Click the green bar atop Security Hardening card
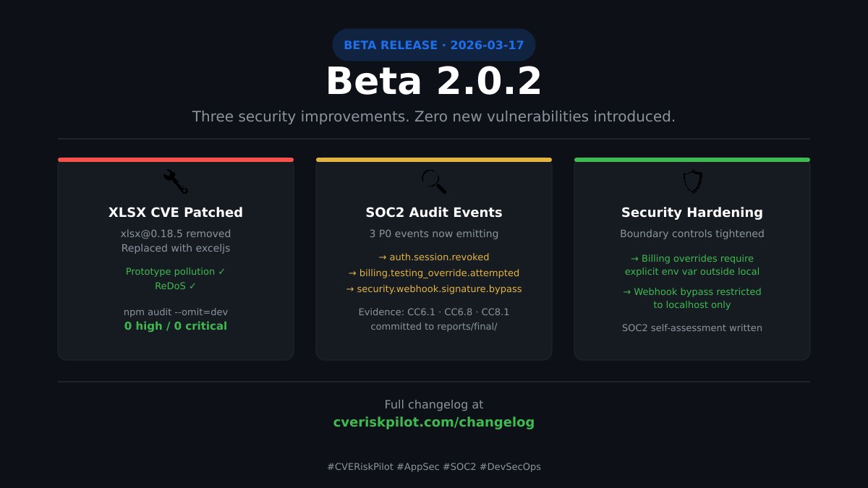The image size is (868, 488). [x=692, y=160]
